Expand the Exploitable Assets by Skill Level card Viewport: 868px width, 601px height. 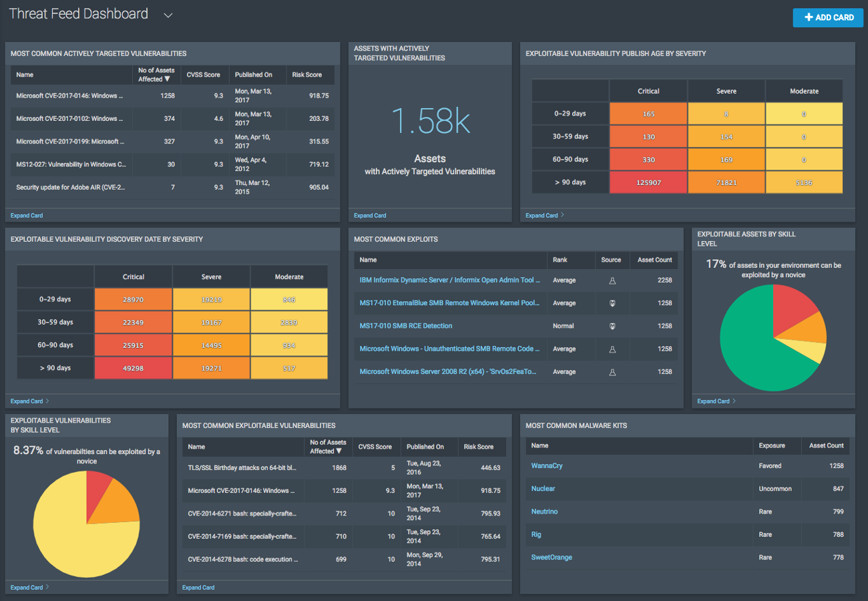[x=716, y=401]
